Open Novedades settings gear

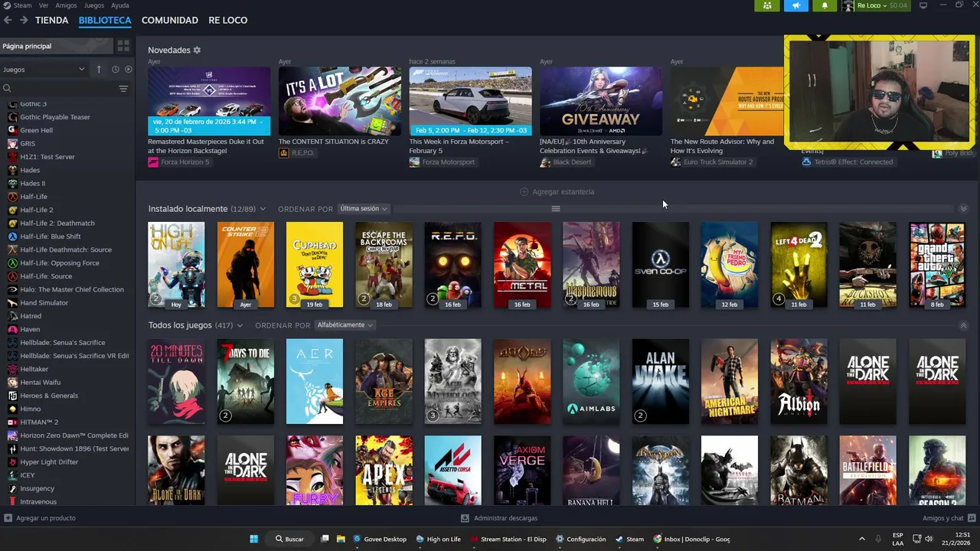point(197,50)
